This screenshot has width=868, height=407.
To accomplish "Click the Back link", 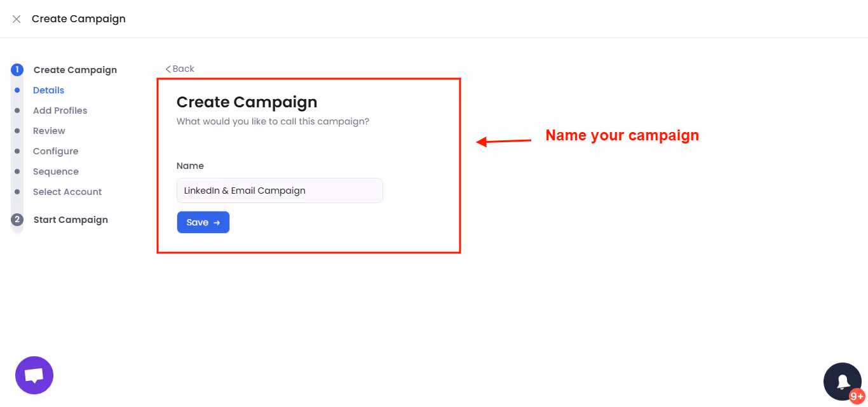I will tap(181, 68).
